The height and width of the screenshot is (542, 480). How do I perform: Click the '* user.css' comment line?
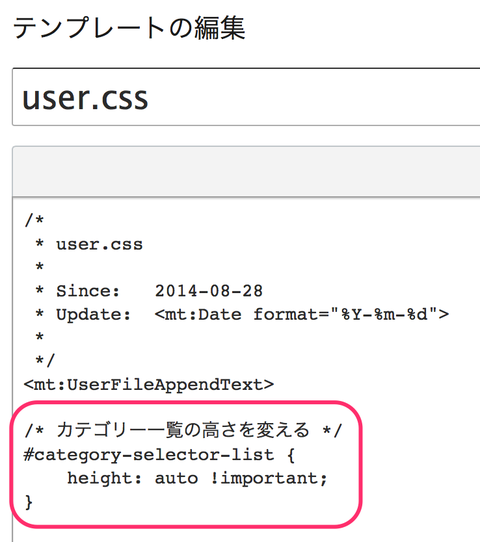click(x=89, y=244)
